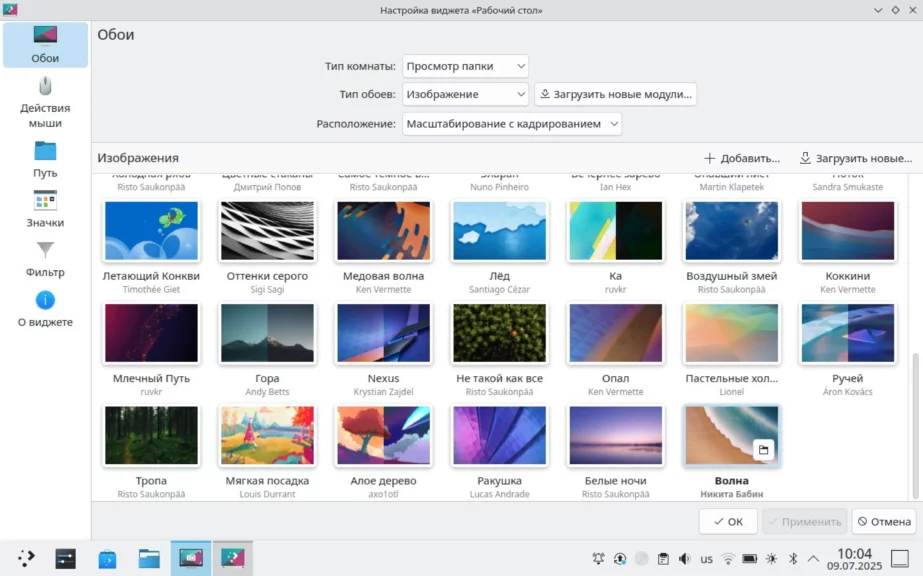Expand the Расположение dropdown

511,124
